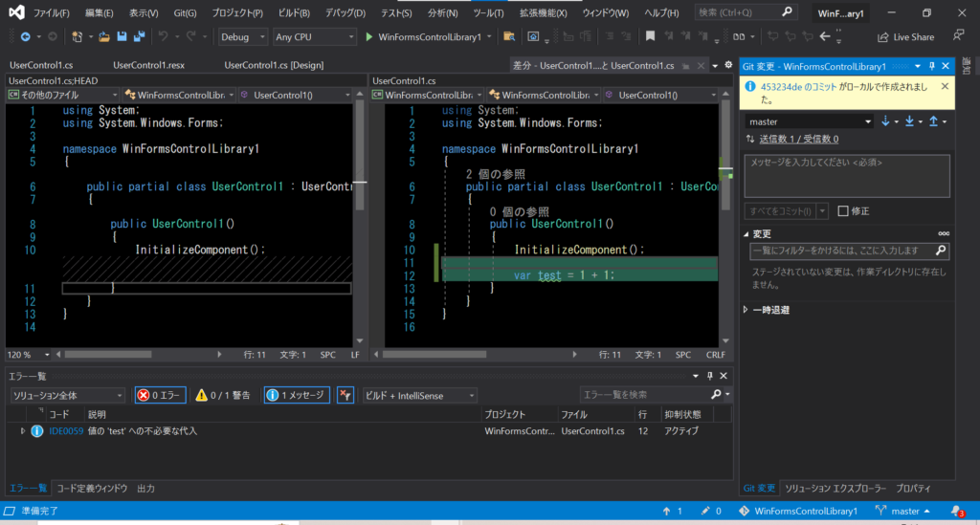This screenshot has width=980, height=525.
Task: Click the 送信数 1 / 受信数 0 link
Action: coord(799,139)
